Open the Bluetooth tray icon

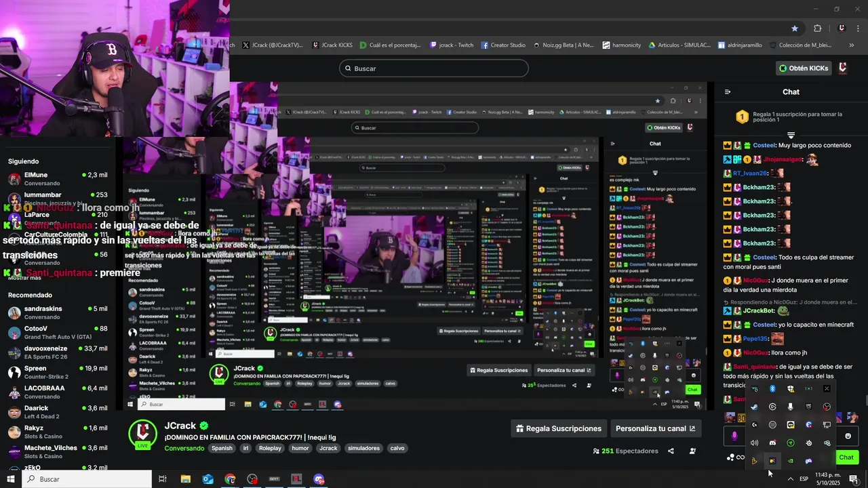pyautogui.click(x=772, y=388)
